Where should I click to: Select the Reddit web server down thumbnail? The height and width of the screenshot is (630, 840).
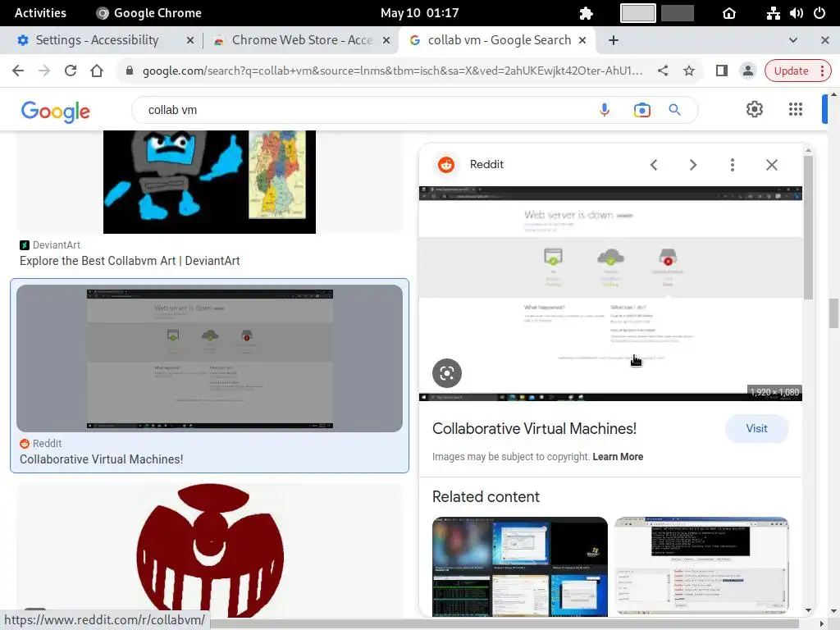209,358
